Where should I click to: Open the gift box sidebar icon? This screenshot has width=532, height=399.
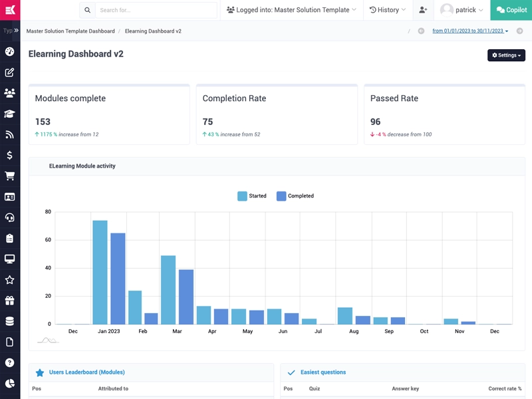(x=9, y=301)
